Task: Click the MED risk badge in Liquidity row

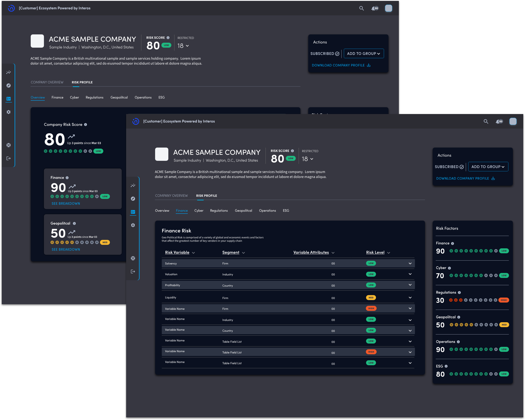Action: 371,298
